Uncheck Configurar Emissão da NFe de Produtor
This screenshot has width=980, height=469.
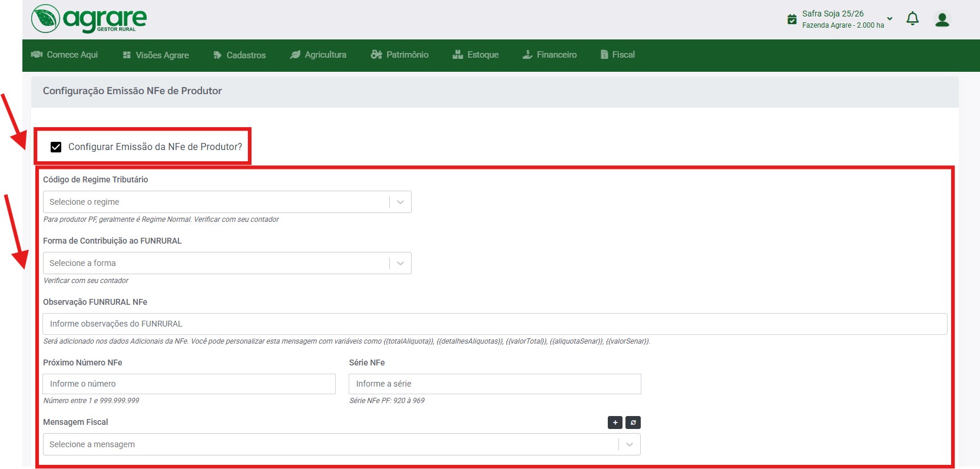click(x=56, y=147)
